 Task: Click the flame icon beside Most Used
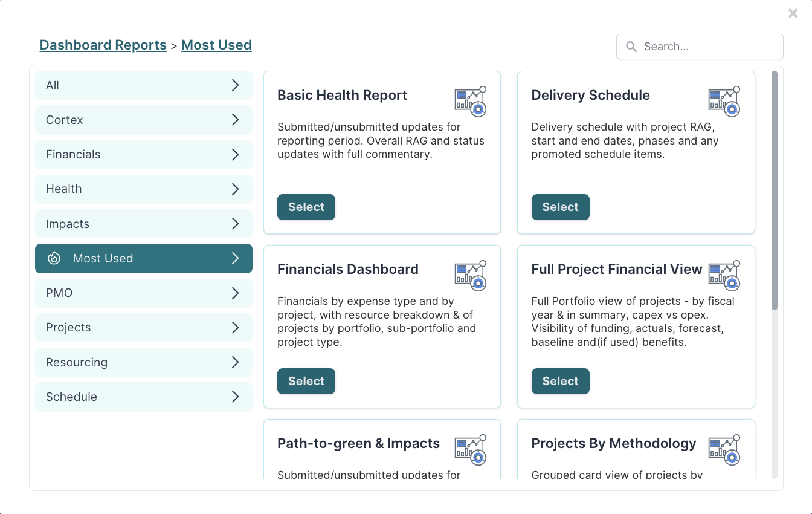click(54, 258)
